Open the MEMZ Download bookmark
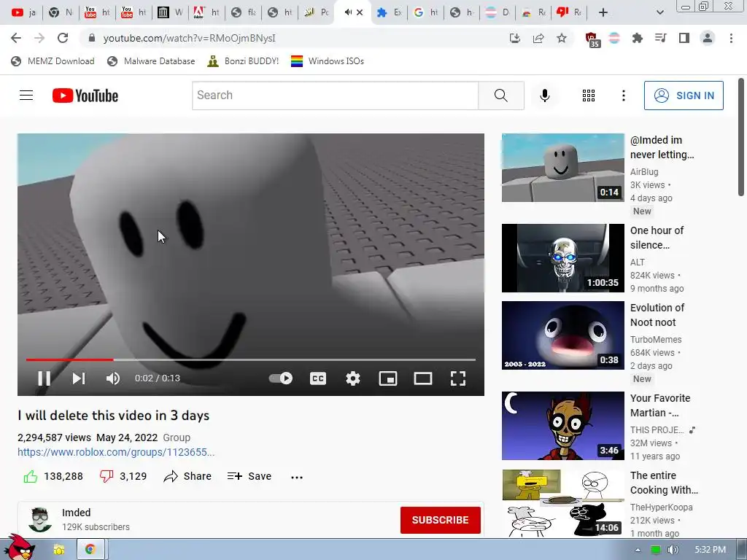Screen dimensions: 747x560 point(53,61)
